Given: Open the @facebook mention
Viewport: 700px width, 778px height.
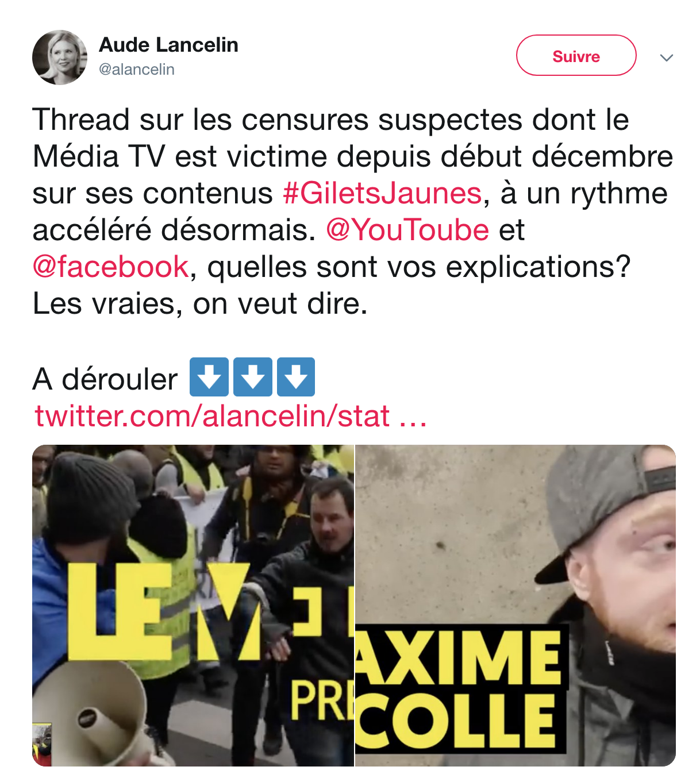Looking at the screenshot, I should pos(111,267).
